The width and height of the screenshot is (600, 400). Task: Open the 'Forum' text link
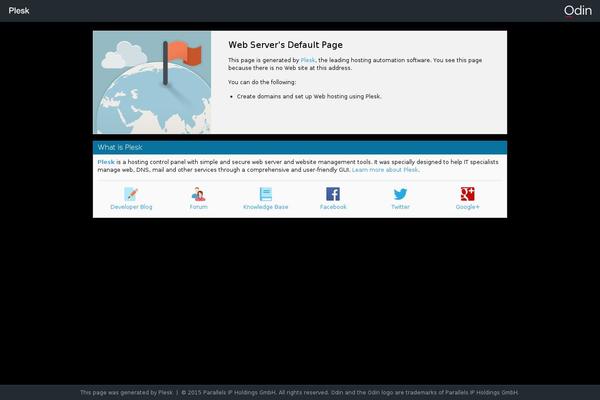point(199,207)
